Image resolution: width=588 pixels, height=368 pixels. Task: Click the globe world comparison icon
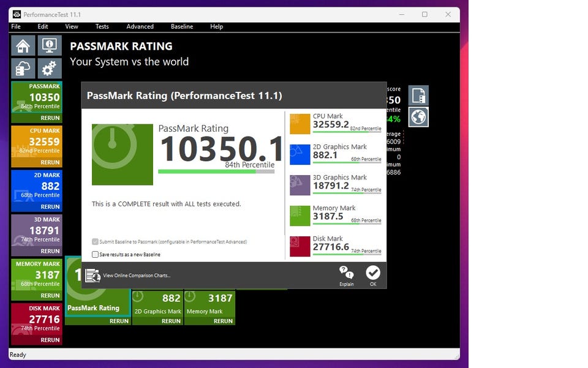pyautogui.click(x=418, y=117)
